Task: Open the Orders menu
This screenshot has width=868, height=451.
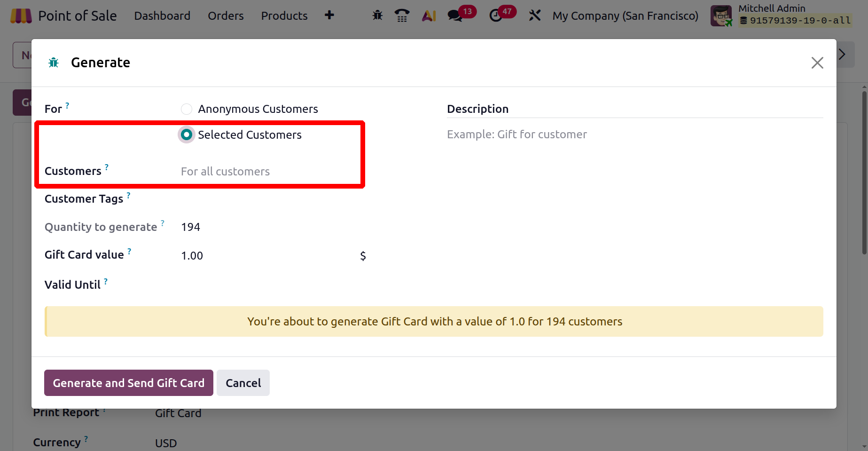Action: [x=226, y=16]
